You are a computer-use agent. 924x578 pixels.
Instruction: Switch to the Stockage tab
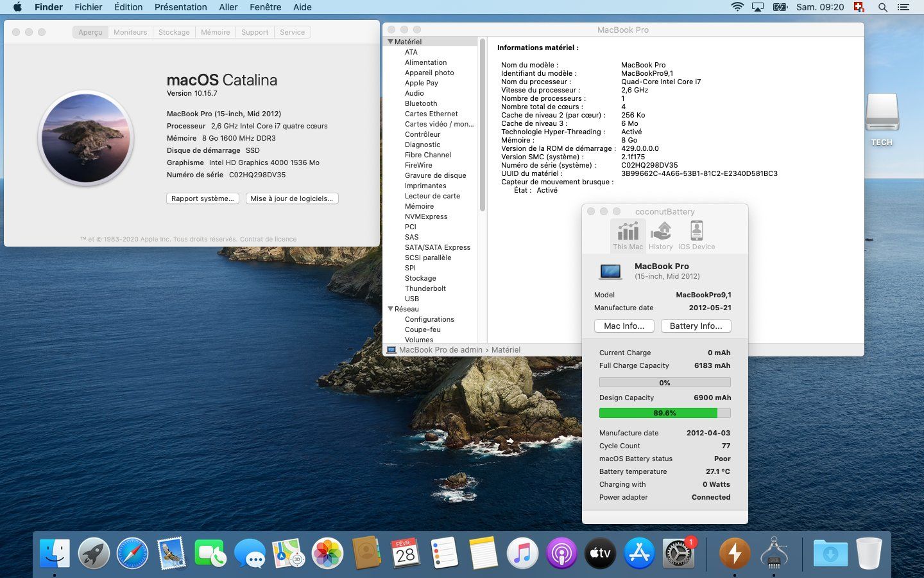(174, 32)
